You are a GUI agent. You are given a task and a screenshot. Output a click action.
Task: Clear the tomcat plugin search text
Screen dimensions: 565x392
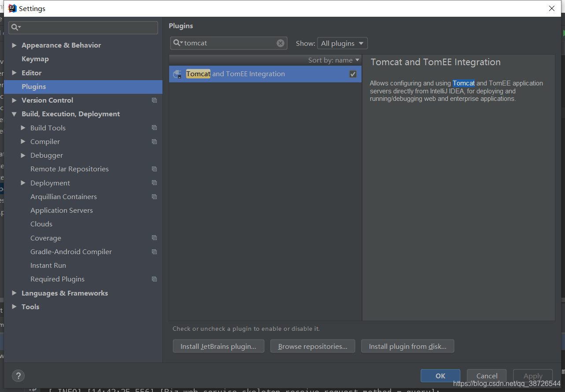281,43
